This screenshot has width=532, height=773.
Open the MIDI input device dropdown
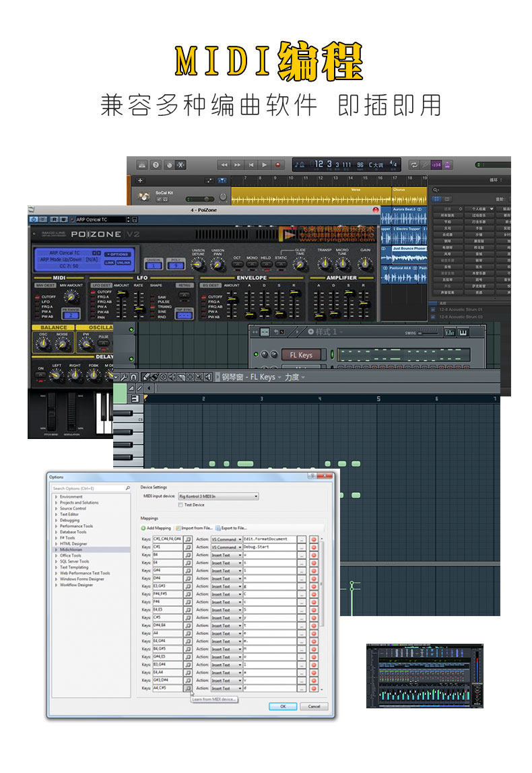coord(218,496)
